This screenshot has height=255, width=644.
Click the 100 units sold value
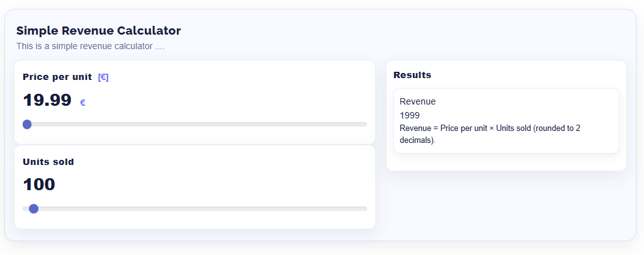39,184
